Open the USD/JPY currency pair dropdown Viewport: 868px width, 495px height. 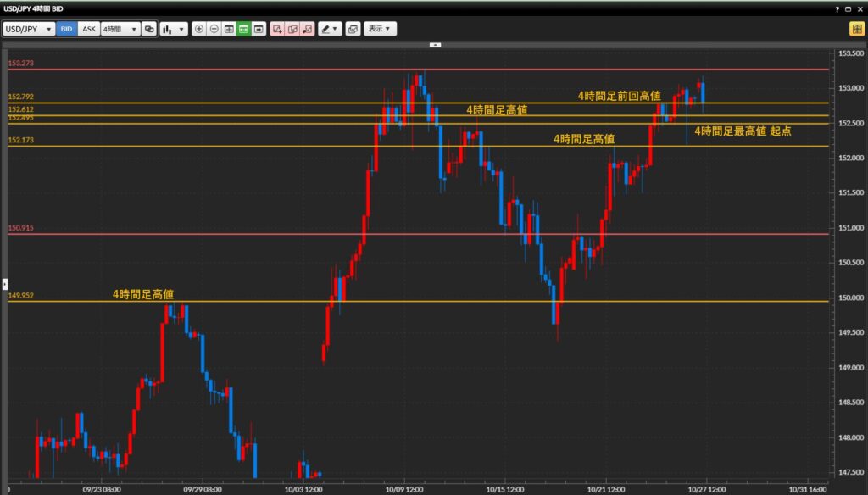29,29
